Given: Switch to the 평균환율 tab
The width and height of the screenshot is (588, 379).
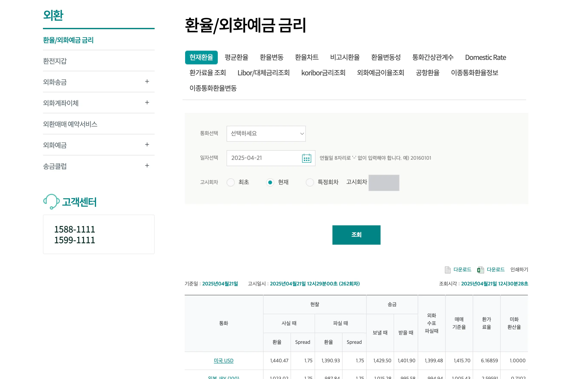Looking at the screenshot, I should 236,57.
